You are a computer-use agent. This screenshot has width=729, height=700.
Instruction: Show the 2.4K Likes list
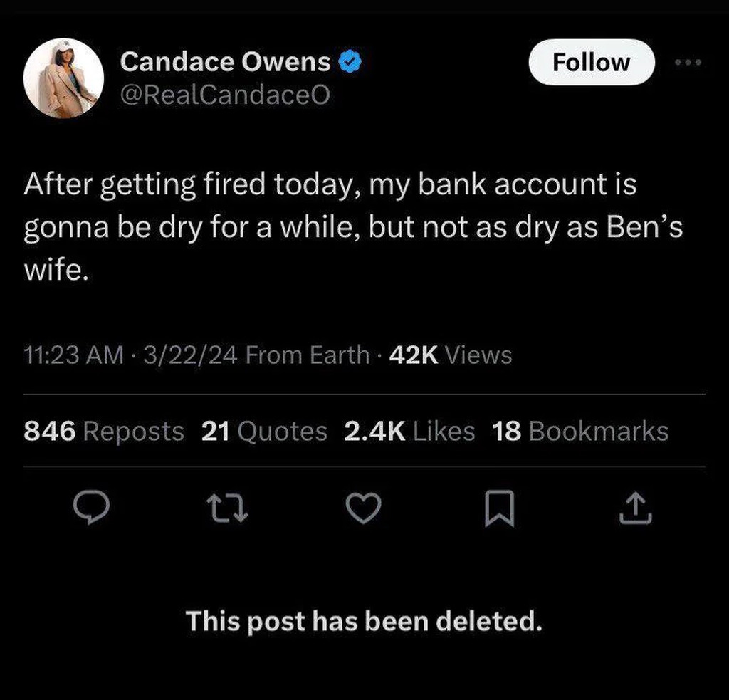point(409,431)
